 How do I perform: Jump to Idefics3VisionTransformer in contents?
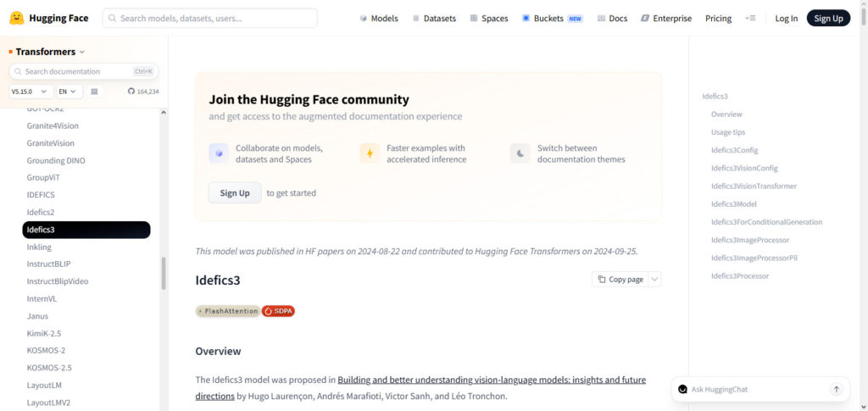click(754, 186)
